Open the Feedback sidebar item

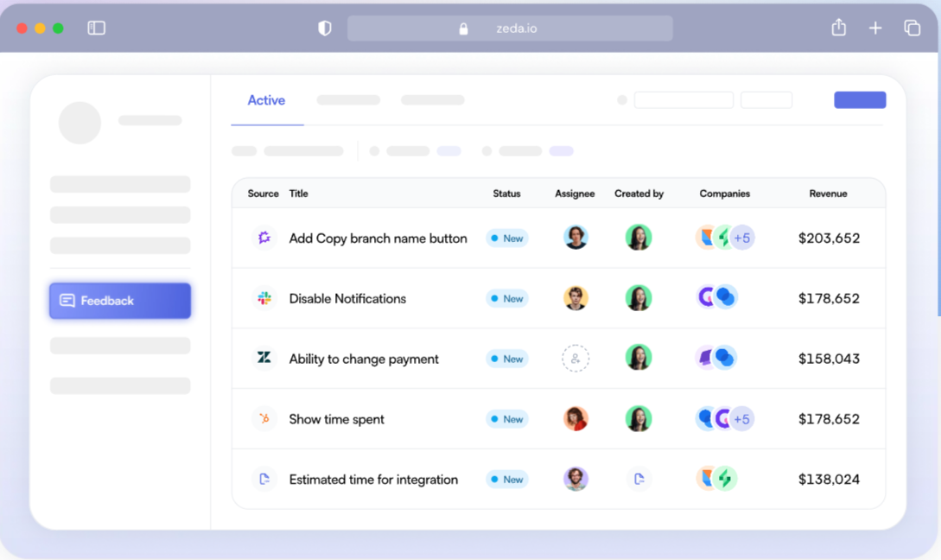[x=120, y=301]
